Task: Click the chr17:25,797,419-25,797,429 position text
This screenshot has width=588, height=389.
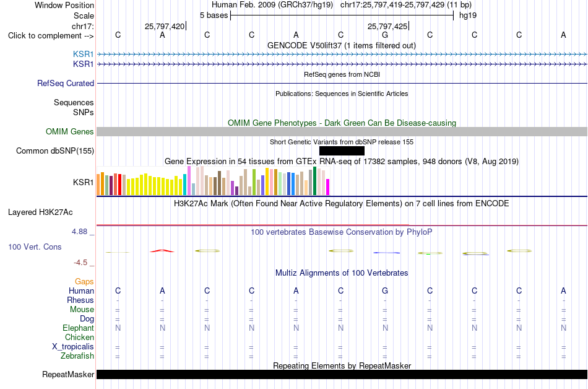Action: click(x=406, y=5)
